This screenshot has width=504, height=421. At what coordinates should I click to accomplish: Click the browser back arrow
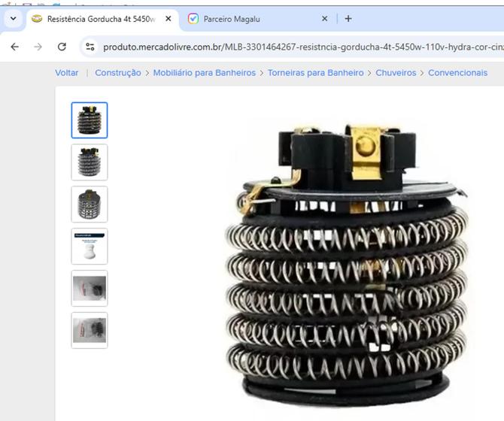tap(15, 47)
